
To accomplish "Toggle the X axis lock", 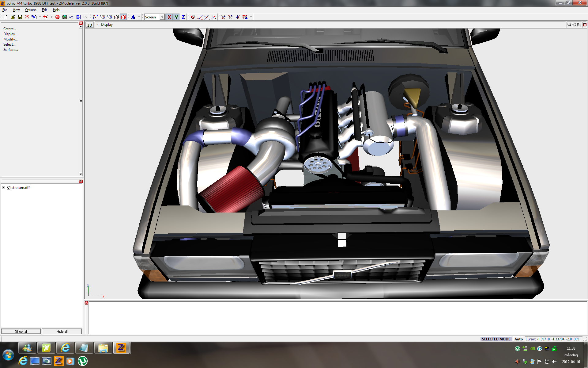I will tap(169, 17).
